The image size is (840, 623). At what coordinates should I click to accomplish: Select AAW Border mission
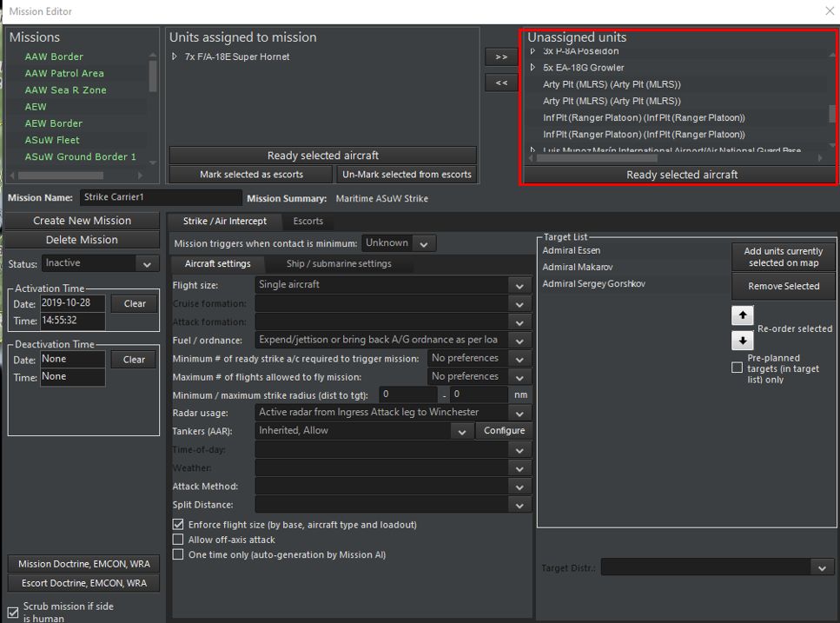pos(54,56)
